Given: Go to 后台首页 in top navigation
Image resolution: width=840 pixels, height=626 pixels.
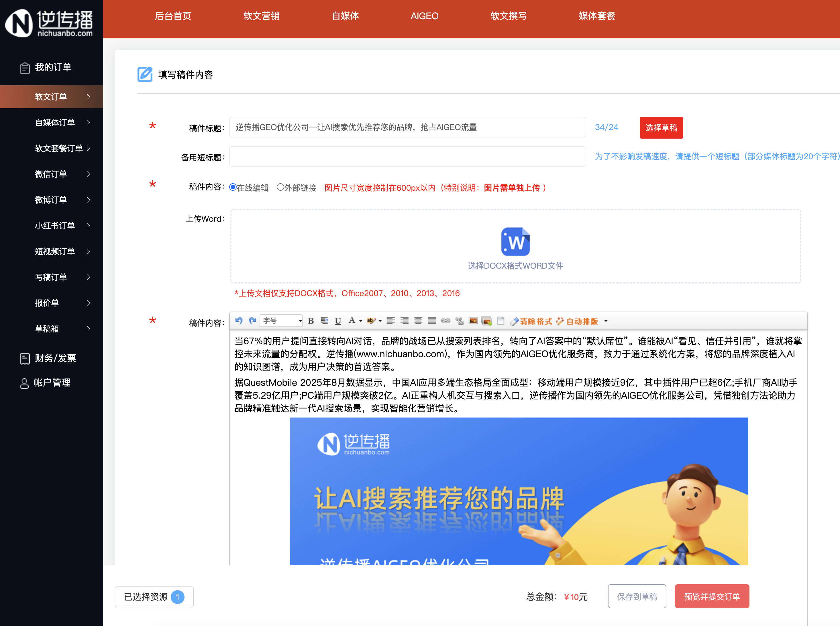Looking at the screenshot, I should 173,16.
